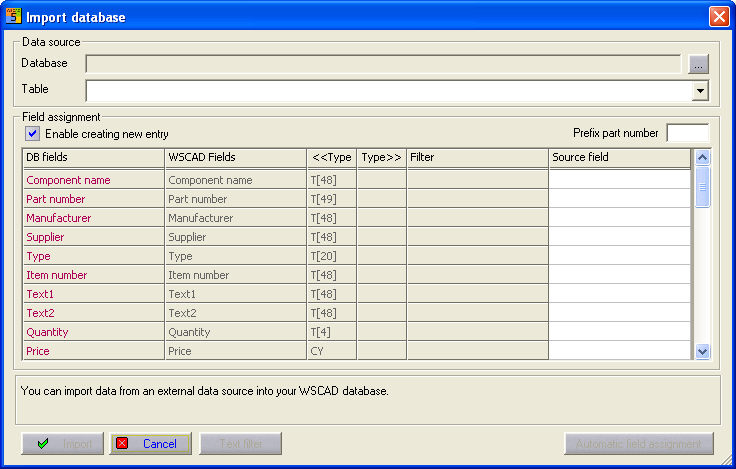This screenshot has height=469, width=736.
Task: Click the T[20] type cell
Action: tap(332, 256)
